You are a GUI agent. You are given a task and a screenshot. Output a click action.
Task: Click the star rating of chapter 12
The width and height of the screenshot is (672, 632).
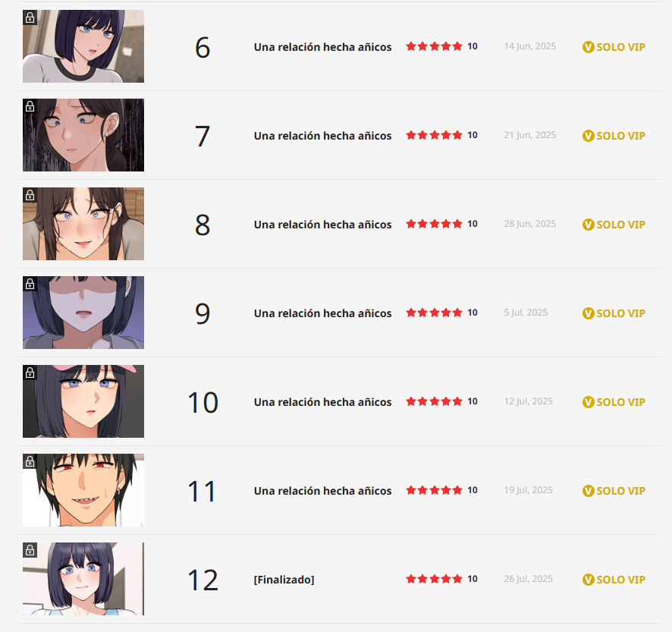coord(434,579)
